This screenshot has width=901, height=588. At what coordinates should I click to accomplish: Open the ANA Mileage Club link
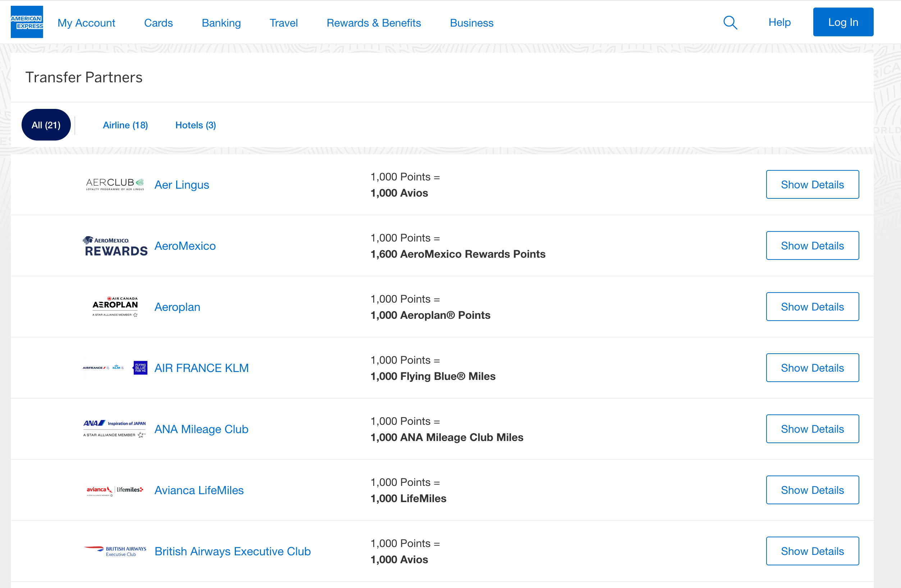(201, 429)
